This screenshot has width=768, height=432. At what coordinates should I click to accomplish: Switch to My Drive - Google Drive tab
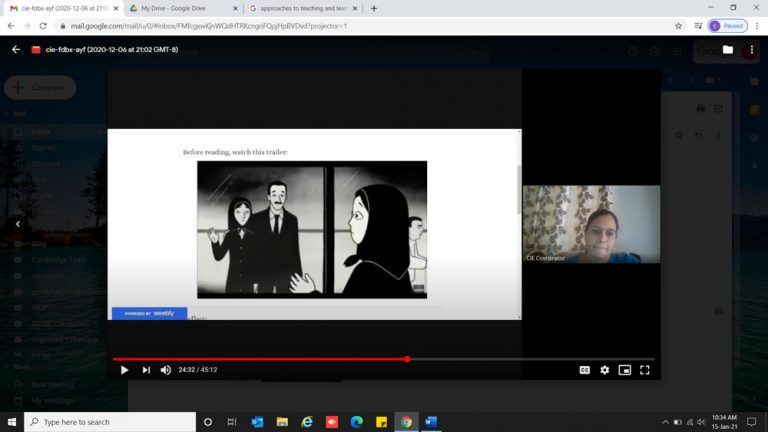pyautogui.click(x=183, y=8)
